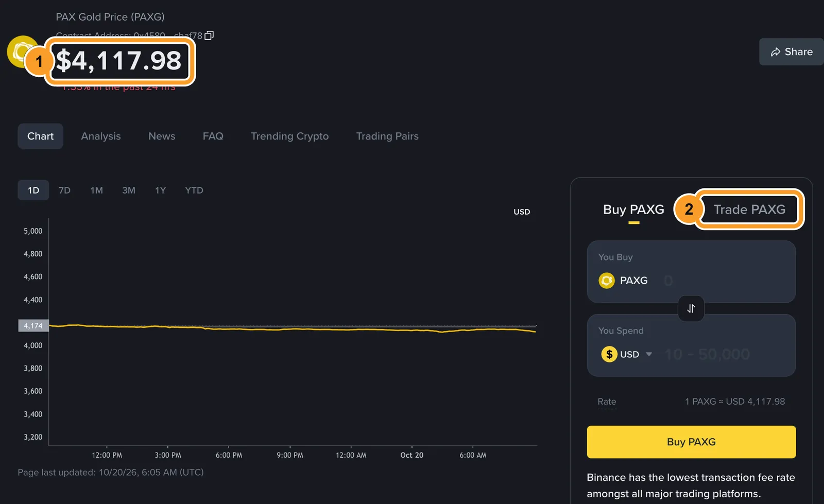The height and width of the screenshot is (504, 824).
Task: Open the Trading Pairs tab
Action: pos(387,136)
